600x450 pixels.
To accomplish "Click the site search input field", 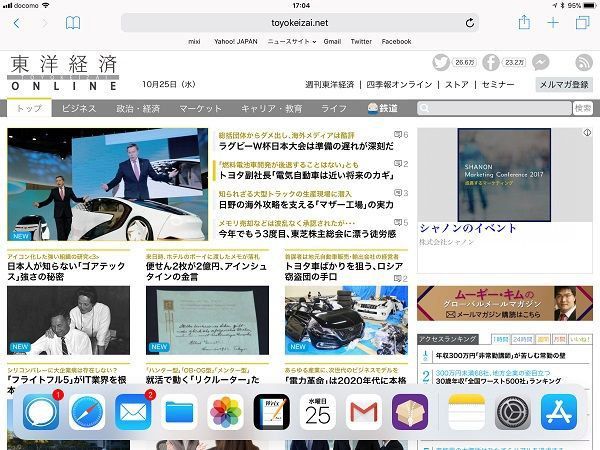I will click(494, 108).
